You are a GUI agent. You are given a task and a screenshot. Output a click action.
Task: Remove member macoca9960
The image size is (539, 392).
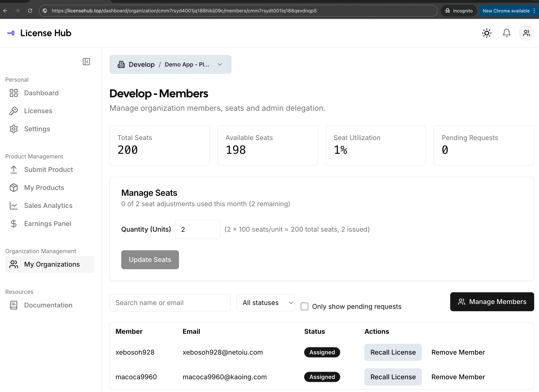point(458,376)
